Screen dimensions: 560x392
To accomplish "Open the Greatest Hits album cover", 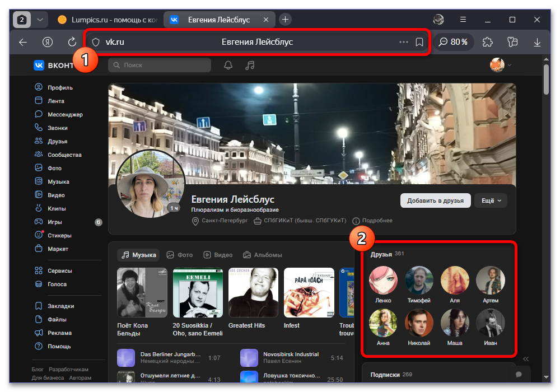I will (x=253, y=293).
